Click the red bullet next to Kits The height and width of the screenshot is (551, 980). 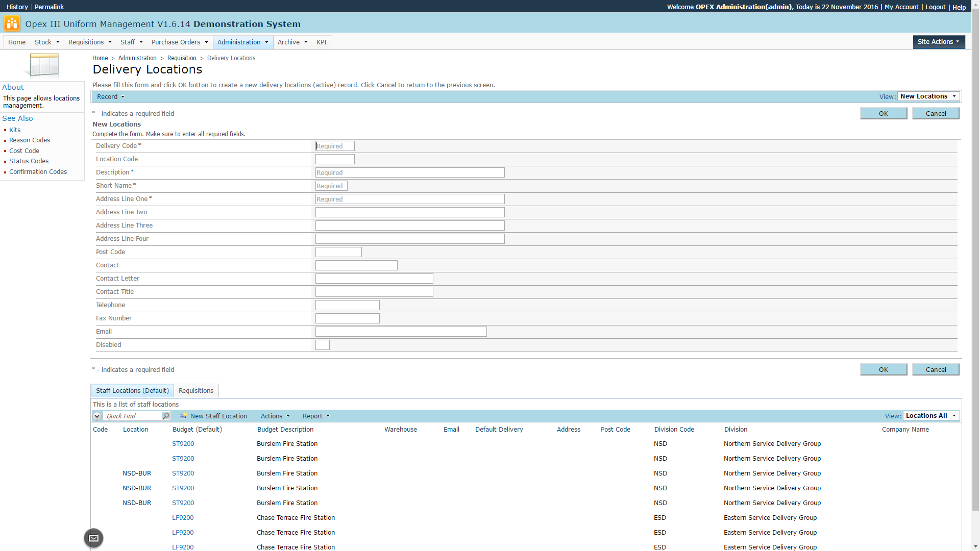point(5,131)
